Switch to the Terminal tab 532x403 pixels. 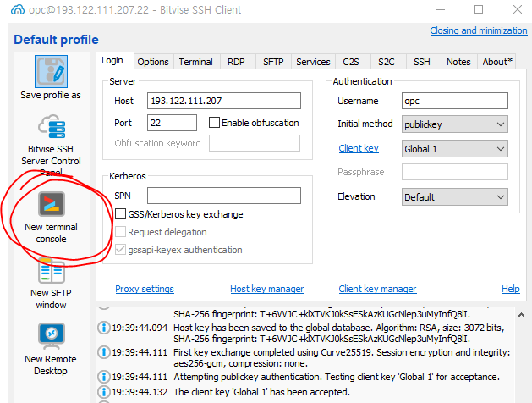click(196, 62)
